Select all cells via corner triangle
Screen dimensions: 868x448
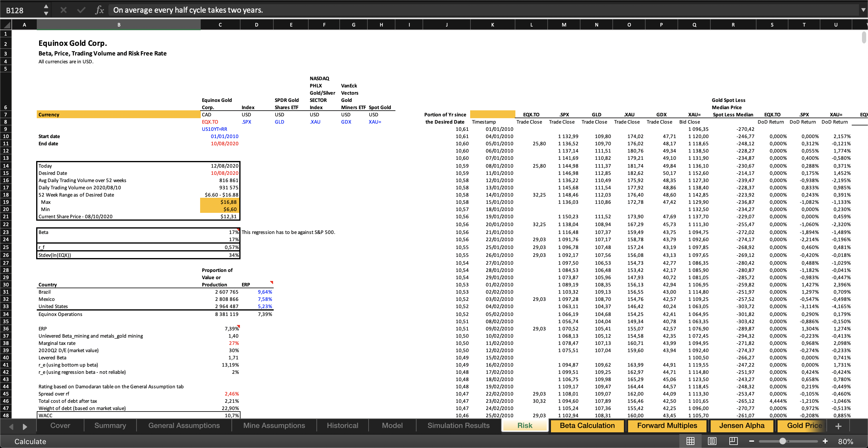click(6, 25)
